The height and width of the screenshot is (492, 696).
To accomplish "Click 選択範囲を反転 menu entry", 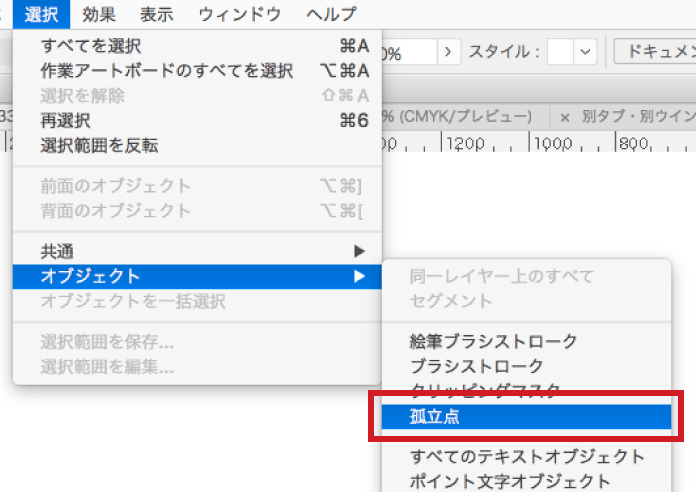I will 99,145.
